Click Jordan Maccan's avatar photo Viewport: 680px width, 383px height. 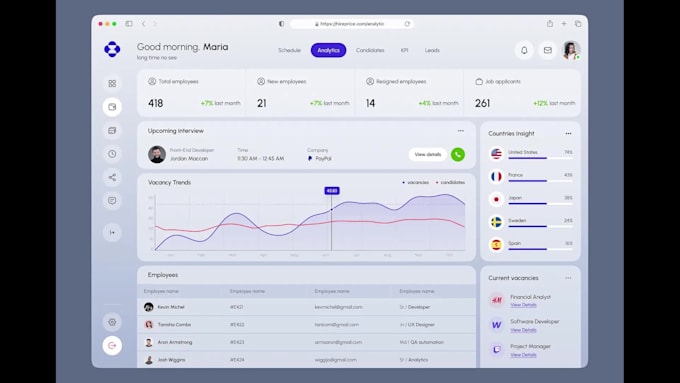coord(157,154)
